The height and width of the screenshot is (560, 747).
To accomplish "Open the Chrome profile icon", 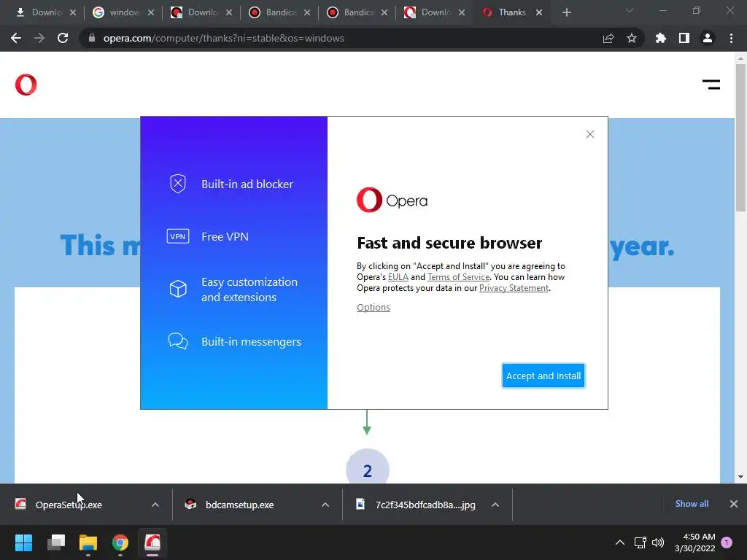I will click(708, 38).
